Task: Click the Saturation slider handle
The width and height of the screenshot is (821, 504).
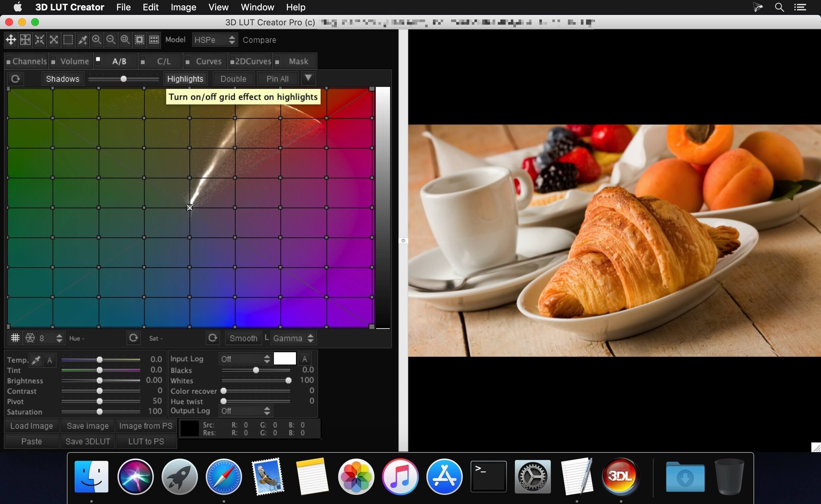Action: [x=99, y=412]
